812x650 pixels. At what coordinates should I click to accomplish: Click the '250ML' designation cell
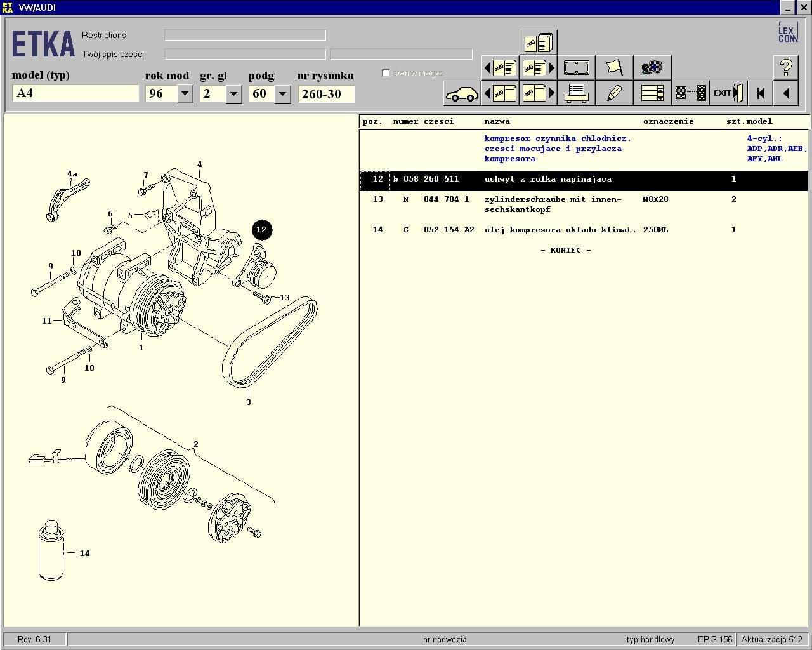(x=655, y=230)
